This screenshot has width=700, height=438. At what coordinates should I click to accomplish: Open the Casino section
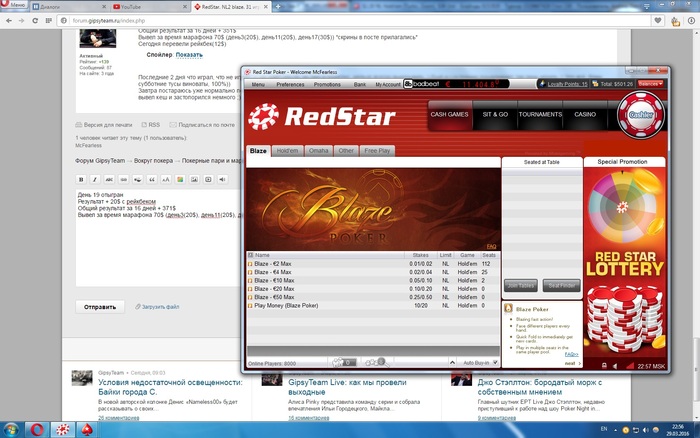click(585, 115)
